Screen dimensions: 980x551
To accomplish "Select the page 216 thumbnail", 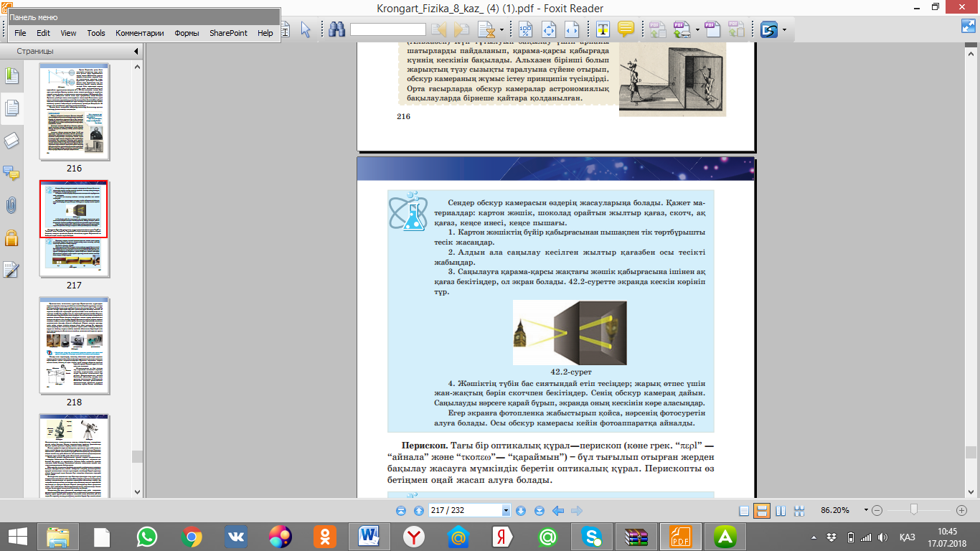I will 74,110.
